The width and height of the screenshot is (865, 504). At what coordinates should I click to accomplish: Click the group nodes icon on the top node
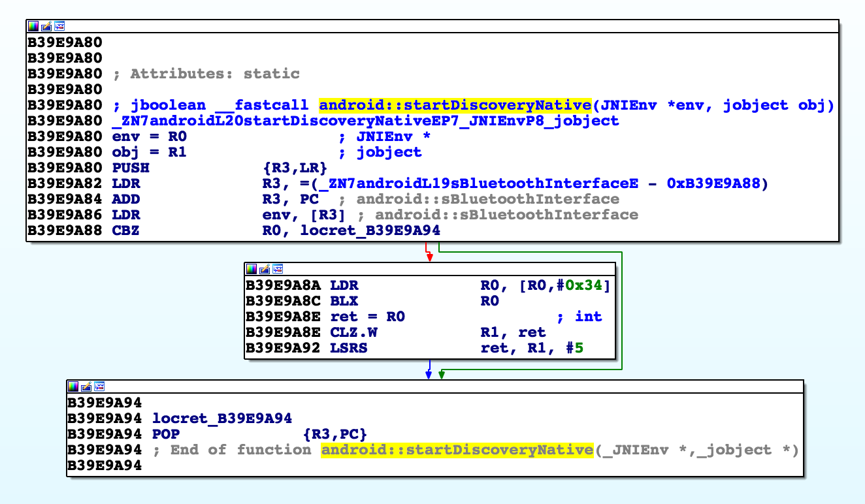[x=59, y=26]
